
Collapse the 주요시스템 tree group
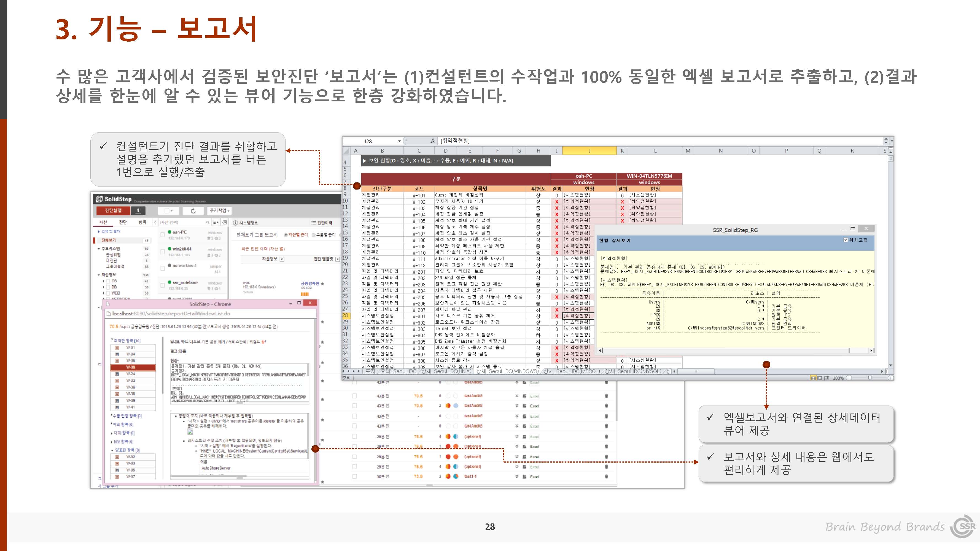[x=99, y=249]
